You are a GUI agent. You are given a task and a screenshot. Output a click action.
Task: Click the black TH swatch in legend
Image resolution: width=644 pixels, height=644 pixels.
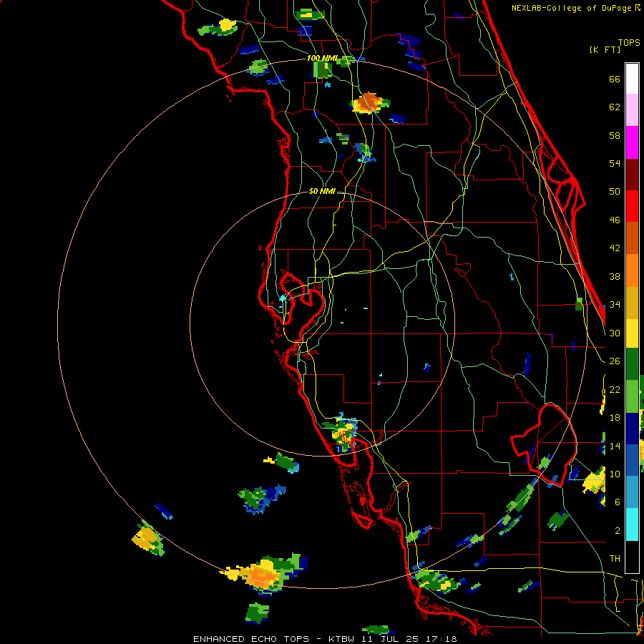(x=632, y=557)
